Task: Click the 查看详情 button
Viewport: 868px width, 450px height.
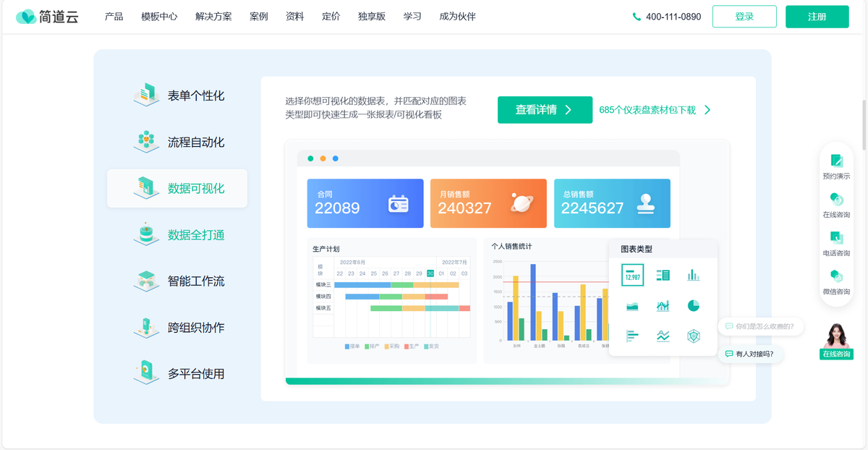Action: pos(545,110)
